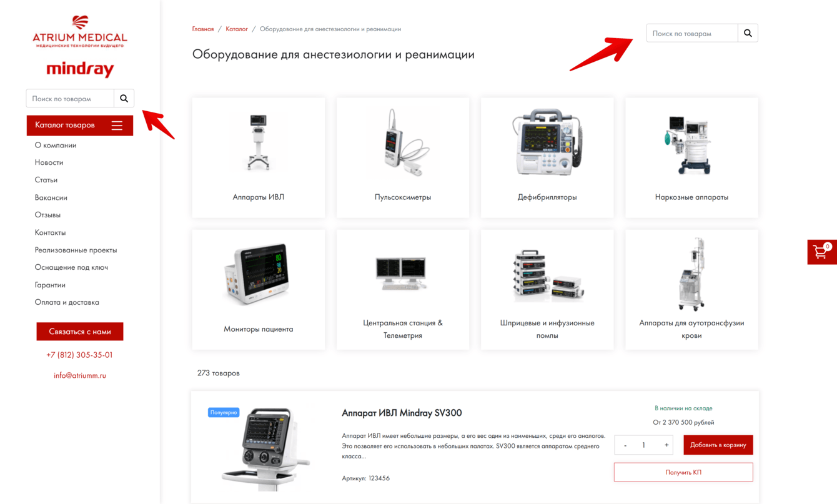This screenshot has height=504, width=837.
Task: Click the Atrium Medical logo
Action: pyautogui.click(x=80, y=32)
